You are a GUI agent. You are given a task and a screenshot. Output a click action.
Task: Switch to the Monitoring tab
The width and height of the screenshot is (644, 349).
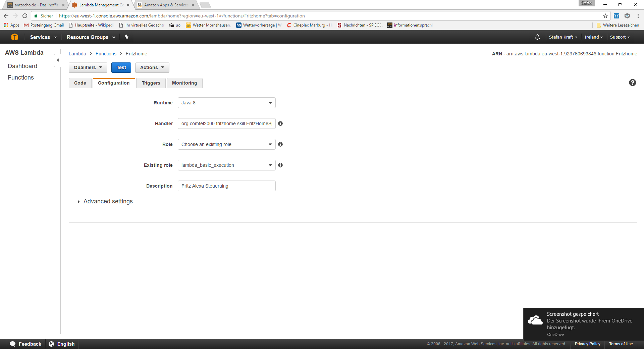pos(184,83)
